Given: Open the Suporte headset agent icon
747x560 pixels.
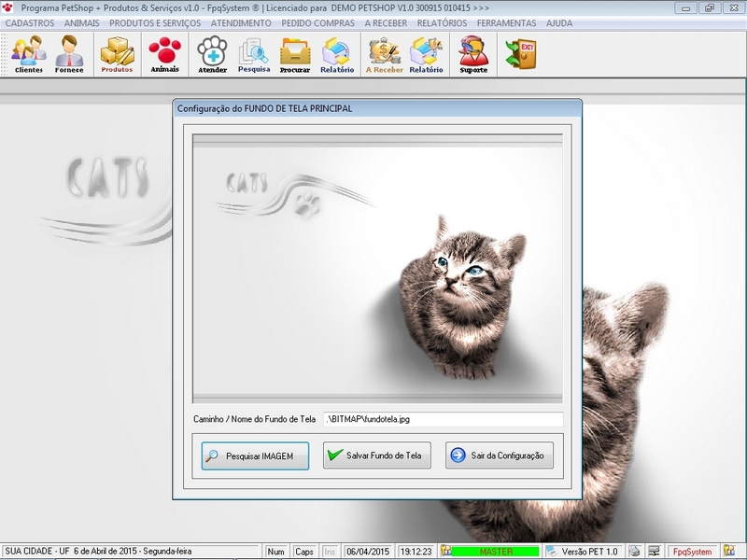Looking at the screenshot, I should [x=473, y=54].
